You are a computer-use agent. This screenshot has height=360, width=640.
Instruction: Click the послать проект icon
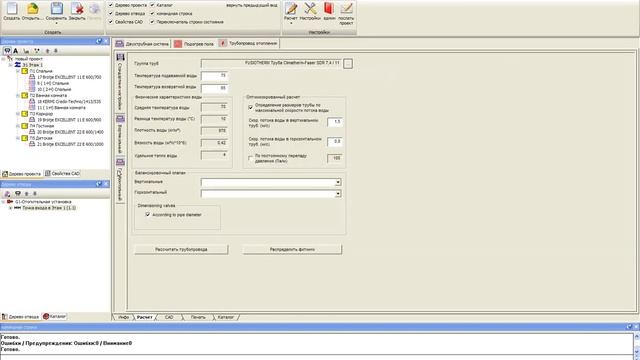(x=346, y=13)
